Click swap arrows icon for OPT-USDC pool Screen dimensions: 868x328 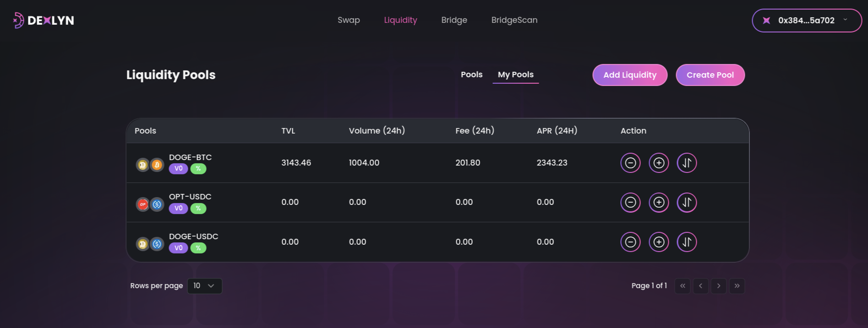[x=687, y=202]
